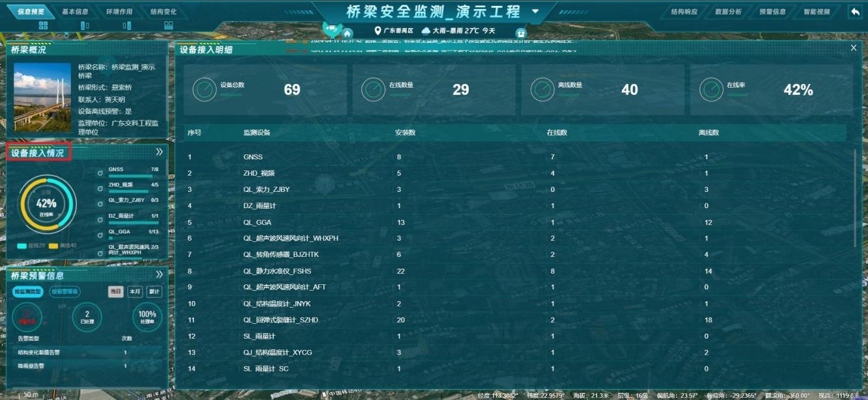Expand the 设备接入情况 panel

(159, 152)
